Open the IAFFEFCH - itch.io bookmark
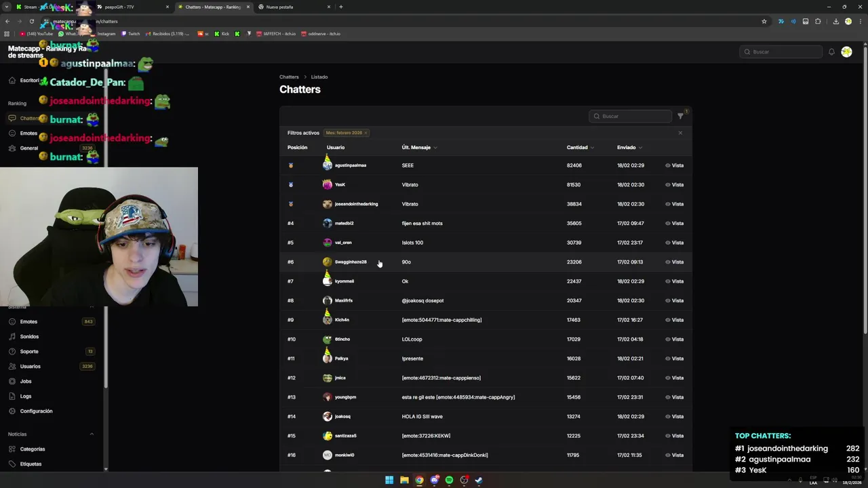The width and height of the screenshot is (868, 488). (x=275, y=33)
